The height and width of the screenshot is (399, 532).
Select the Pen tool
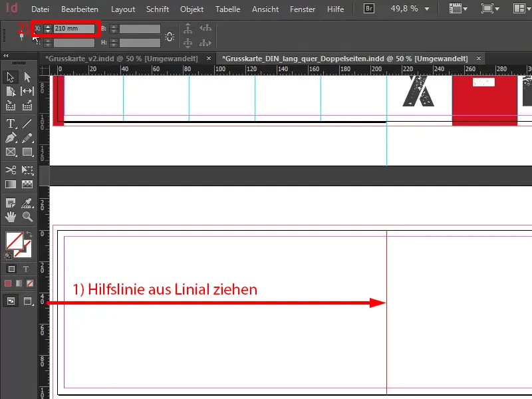pyautogui.click(x=11, y=138)
